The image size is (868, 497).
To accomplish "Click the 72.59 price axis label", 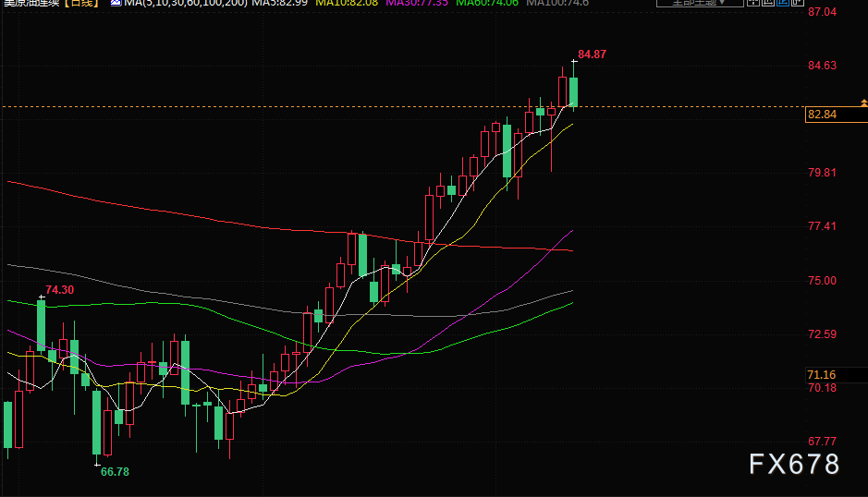I will click(x=822, y=334).
